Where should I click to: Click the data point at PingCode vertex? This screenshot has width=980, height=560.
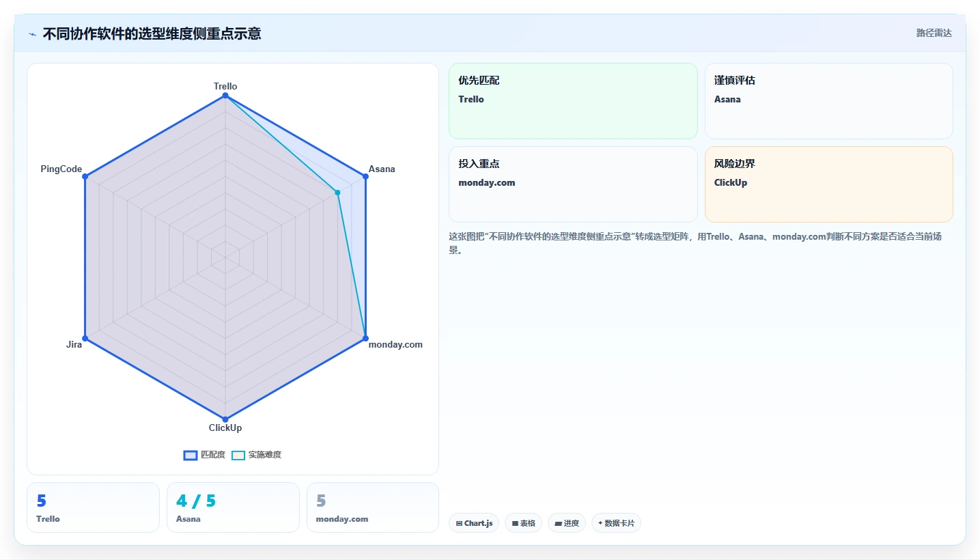coord(85,176)
